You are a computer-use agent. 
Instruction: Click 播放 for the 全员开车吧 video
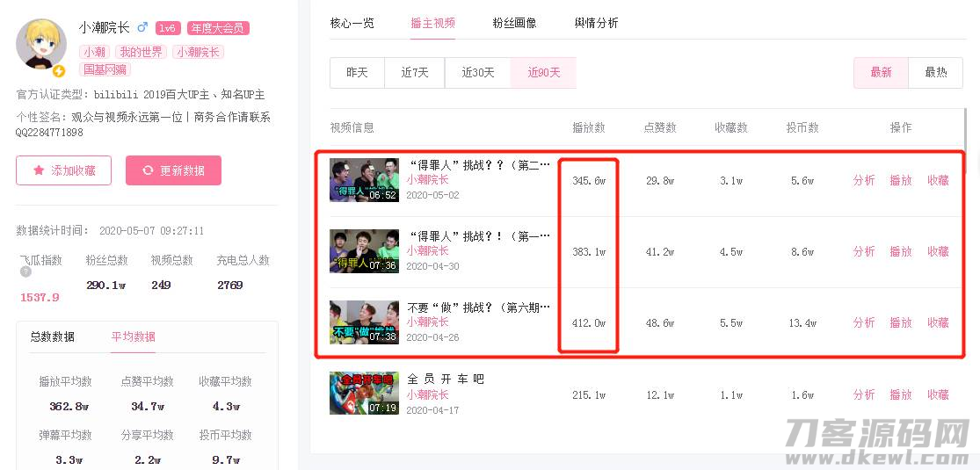901,394
